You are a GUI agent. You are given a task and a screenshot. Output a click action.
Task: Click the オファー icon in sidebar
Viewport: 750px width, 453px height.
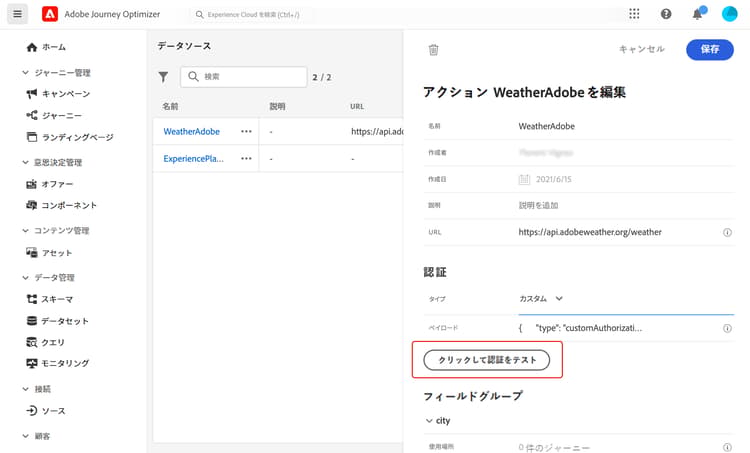pos(32,184)
